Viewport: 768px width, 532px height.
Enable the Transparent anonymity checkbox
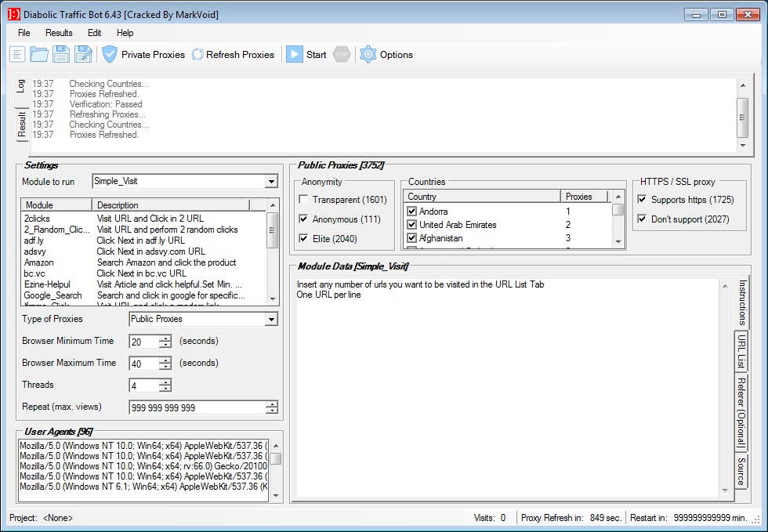(x=304, y=200)
